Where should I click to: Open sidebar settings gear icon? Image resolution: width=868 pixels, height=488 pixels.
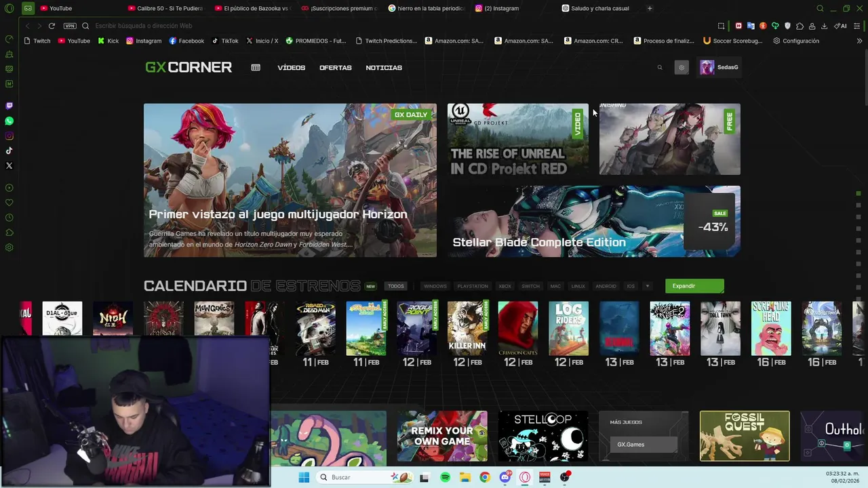coord(9,247)
